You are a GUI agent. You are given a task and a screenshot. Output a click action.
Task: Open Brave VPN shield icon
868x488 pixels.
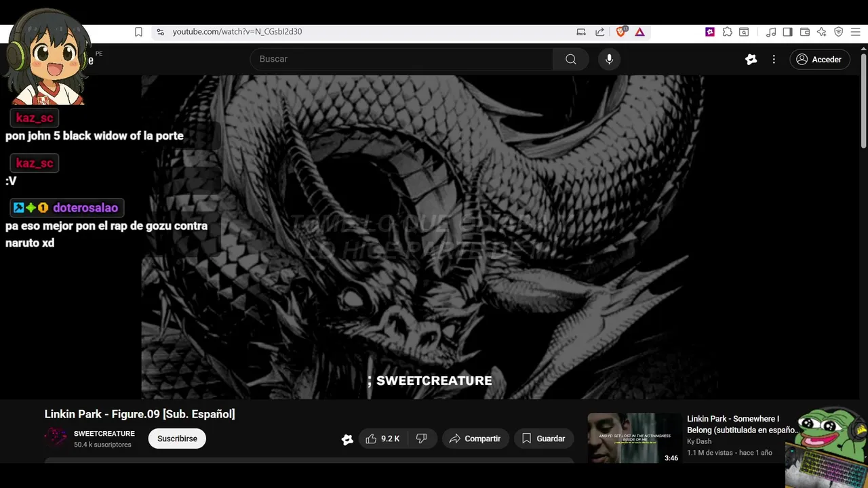tap(838, 32)
